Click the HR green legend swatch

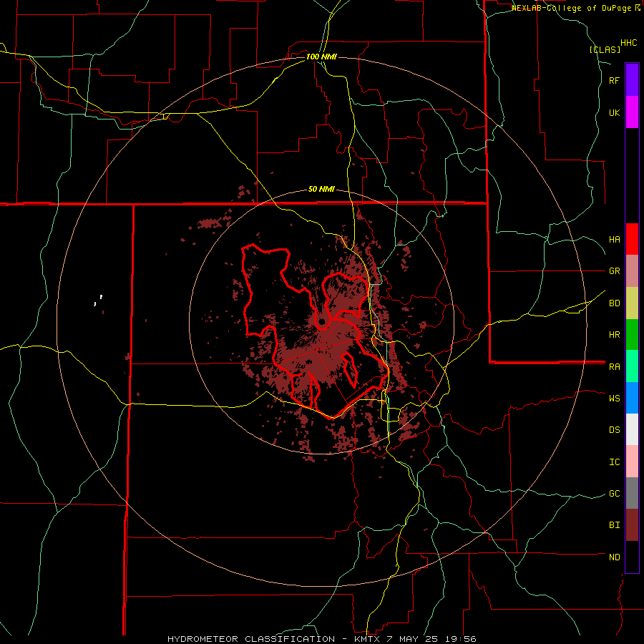click(632, 334)
